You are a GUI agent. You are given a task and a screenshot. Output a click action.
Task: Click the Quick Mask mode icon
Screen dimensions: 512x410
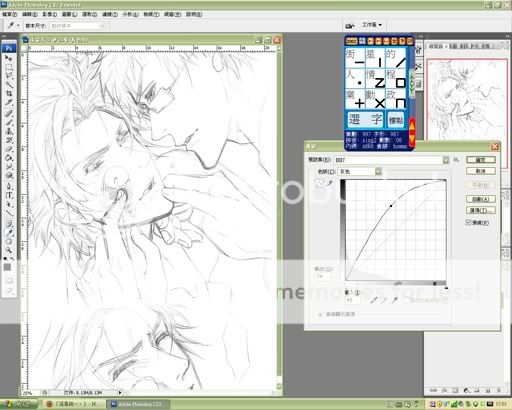click(9, 280)
